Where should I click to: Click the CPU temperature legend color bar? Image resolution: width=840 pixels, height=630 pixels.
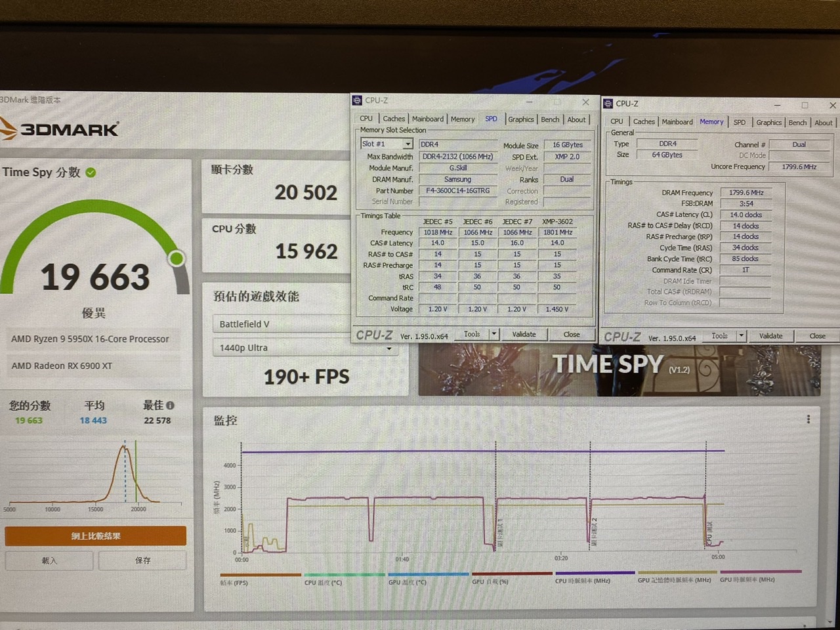pyautogui.click(x=344, y=574)
